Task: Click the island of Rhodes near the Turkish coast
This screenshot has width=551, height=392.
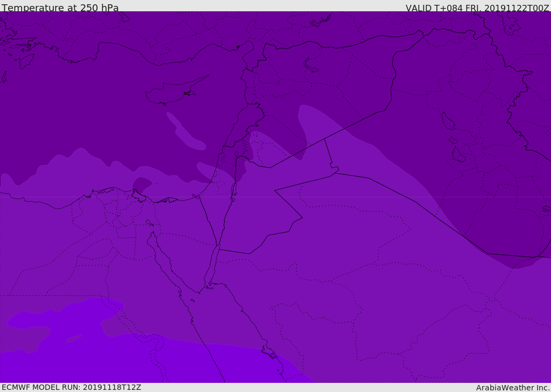Action: (26, 61)
